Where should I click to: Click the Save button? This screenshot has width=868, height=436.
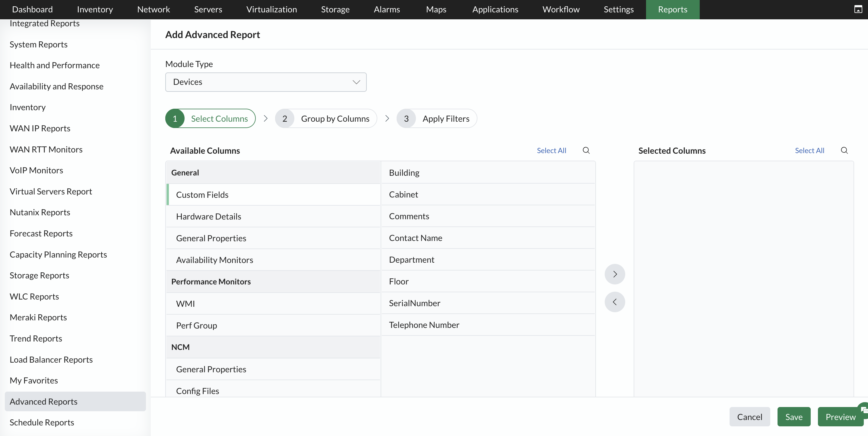[x=794, y=417]
